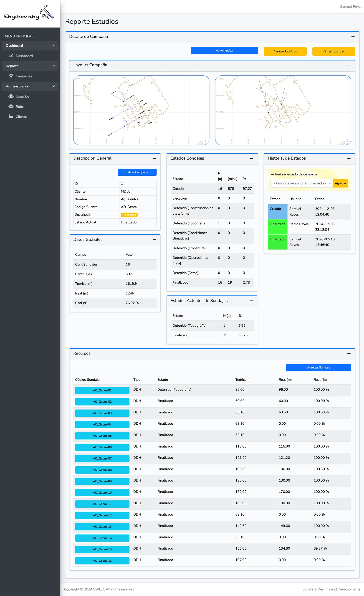This screenshot has width=364, height=596.
Task: Minimize the Historial de Estados card
Action: (x=349, y=158)
